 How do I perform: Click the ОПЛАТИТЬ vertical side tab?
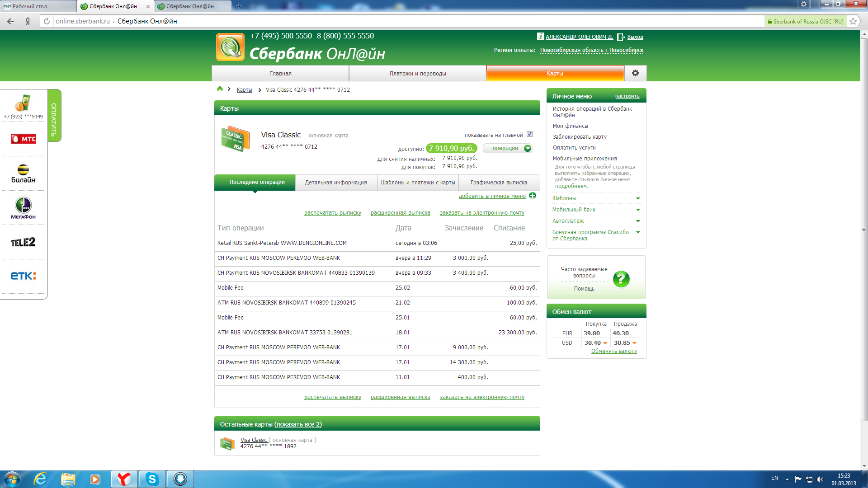(x=54, y=116)
